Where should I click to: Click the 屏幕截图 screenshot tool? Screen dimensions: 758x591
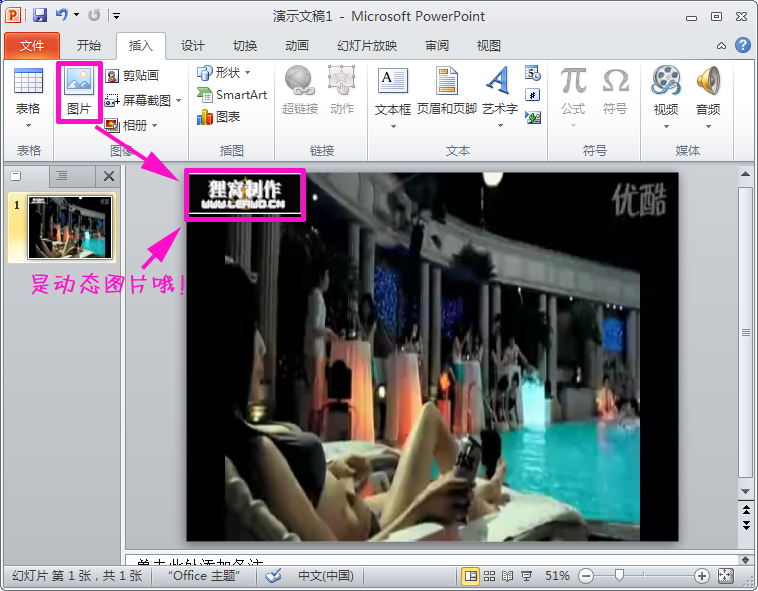[138, 101]
